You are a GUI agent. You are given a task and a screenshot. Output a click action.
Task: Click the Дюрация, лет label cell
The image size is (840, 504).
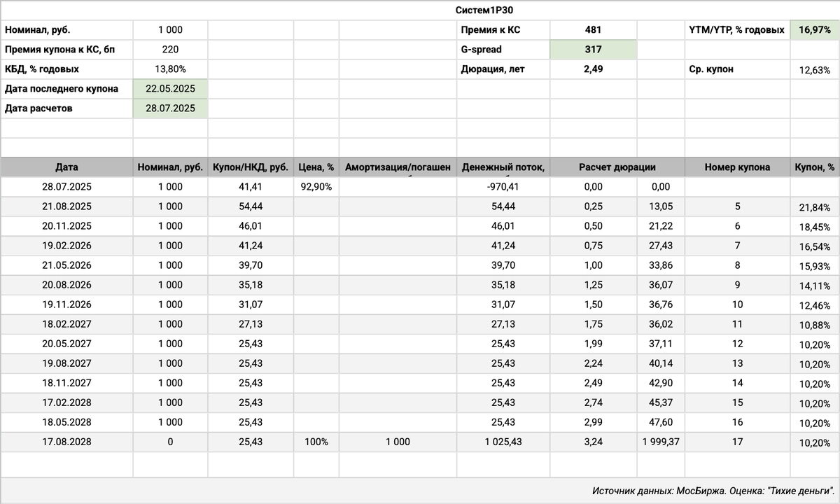point(503,69)
